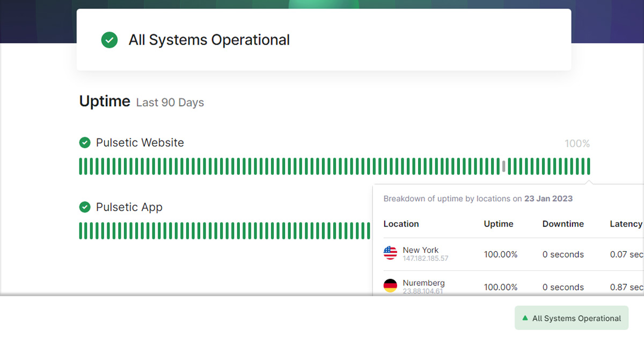This screenshot has width=644, height=338.
Task: Click the Nuremberg location name
Action: click(x=424, y=283)
